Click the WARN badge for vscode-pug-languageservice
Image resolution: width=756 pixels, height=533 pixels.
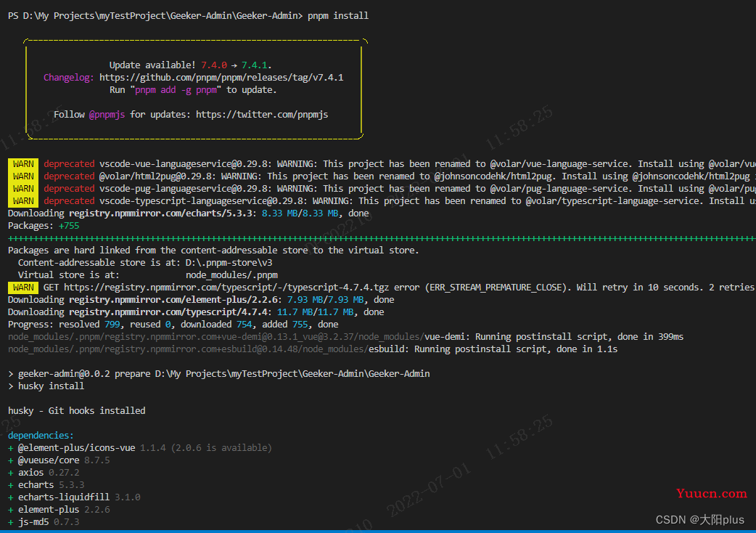tap(23, 189)
